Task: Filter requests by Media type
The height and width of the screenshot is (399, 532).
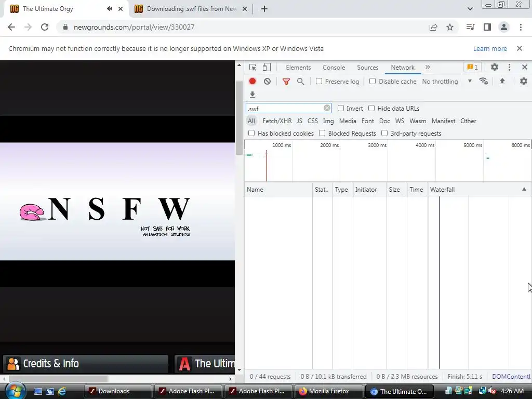Action: [348, 121]
